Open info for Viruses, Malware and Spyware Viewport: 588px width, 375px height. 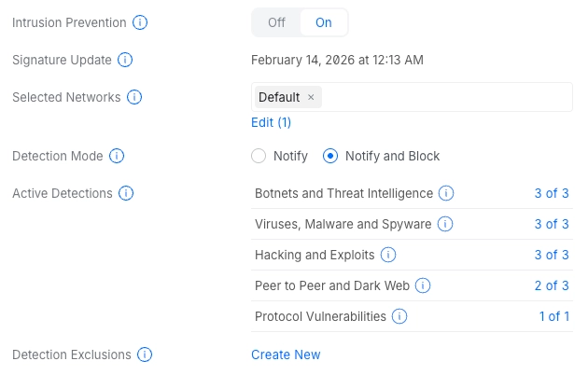(x=445, y=224)
